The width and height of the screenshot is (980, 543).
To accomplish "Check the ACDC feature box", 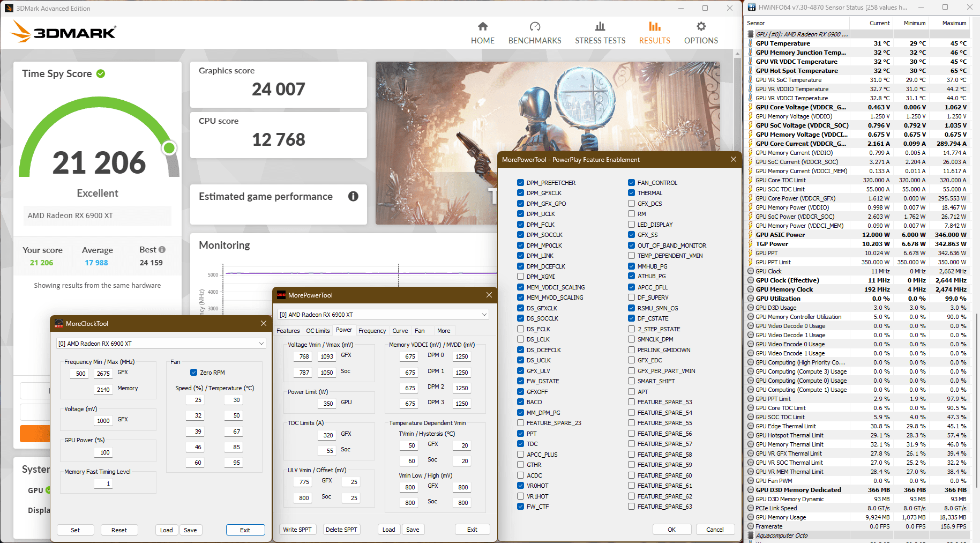I will [x=521, y=475].
